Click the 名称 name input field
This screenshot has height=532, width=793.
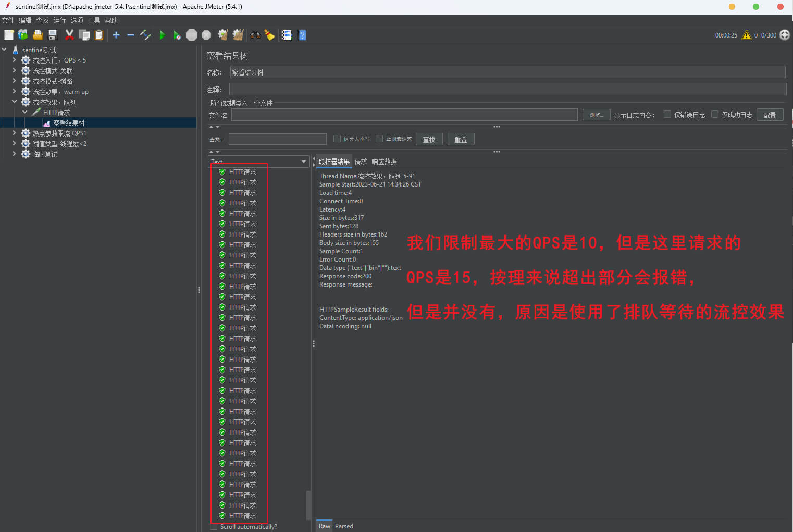pyautogui.click(x=507, y=72)
